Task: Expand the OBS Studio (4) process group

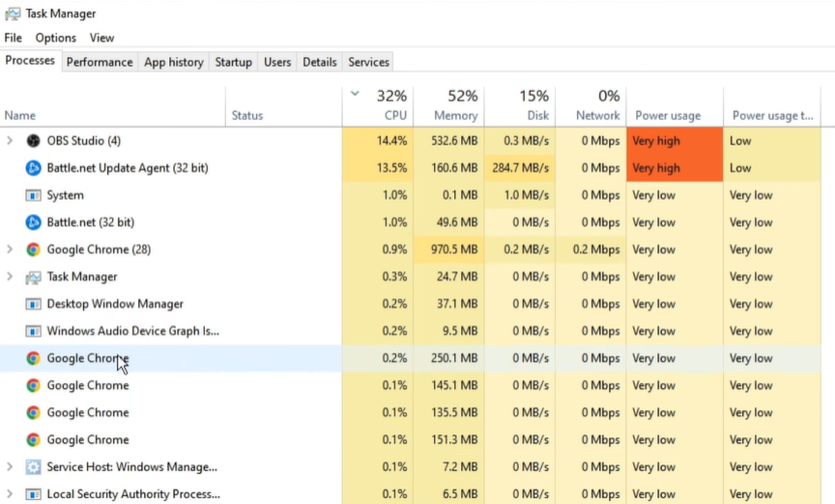Action: (11, 141)
